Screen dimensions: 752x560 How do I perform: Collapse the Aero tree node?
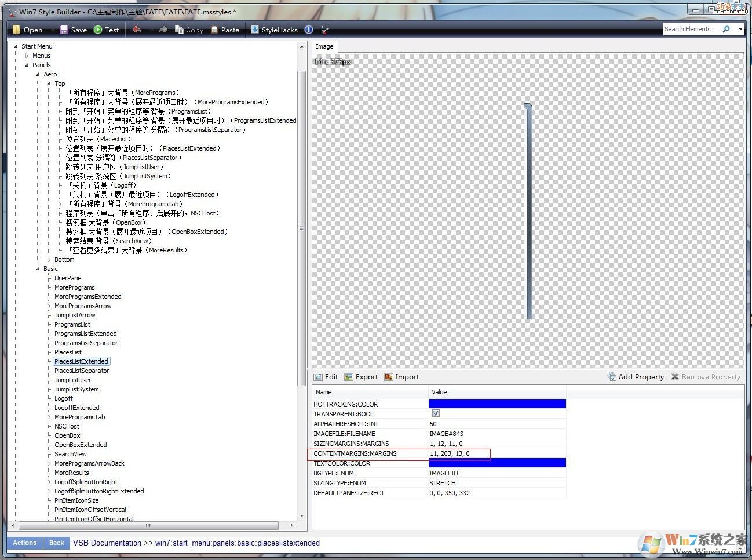pos(38,74)
